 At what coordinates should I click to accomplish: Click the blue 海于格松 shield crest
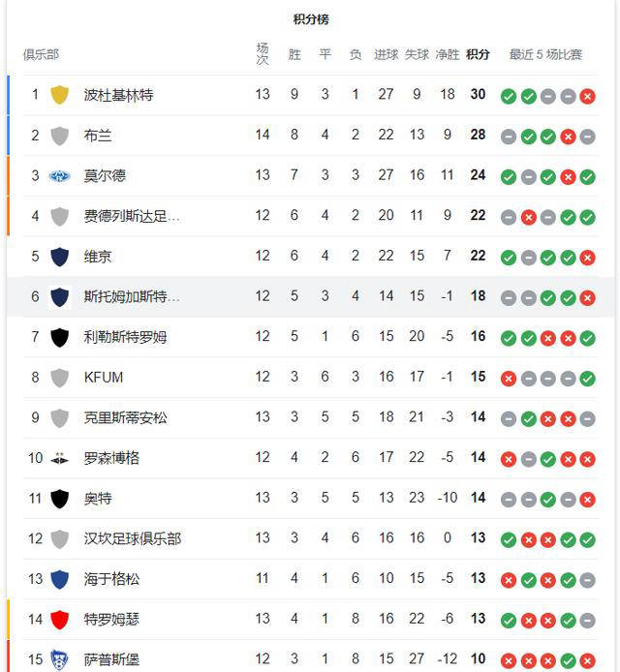tap(60, 579)
